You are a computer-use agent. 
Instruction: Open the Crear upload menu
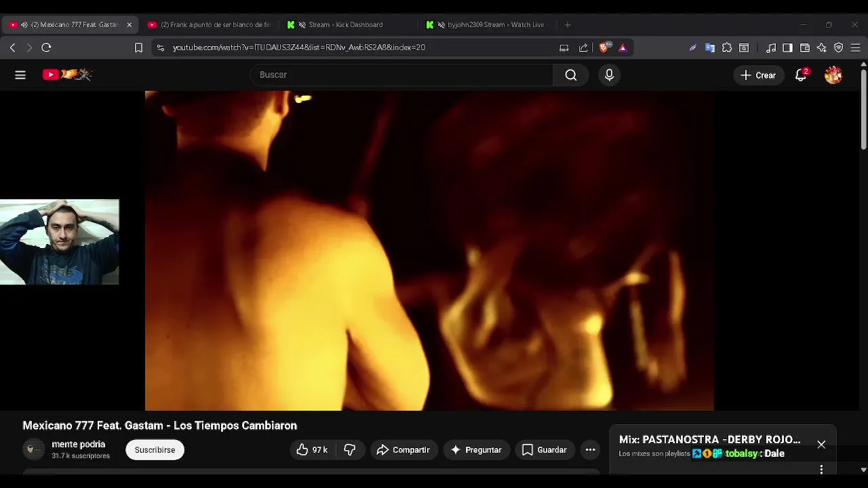pyautogui.click(x=759, y=75)
